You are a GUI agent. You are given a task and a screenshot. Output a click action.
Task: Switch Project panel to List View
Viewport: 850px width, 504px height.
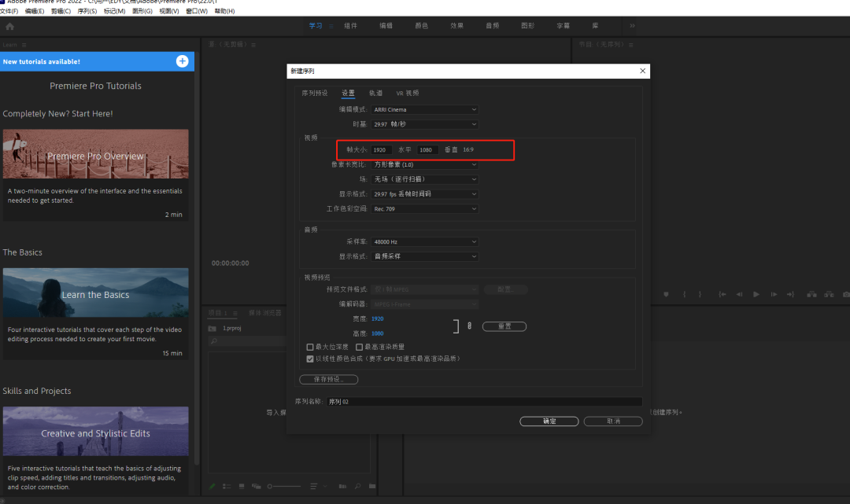point(227,486)
